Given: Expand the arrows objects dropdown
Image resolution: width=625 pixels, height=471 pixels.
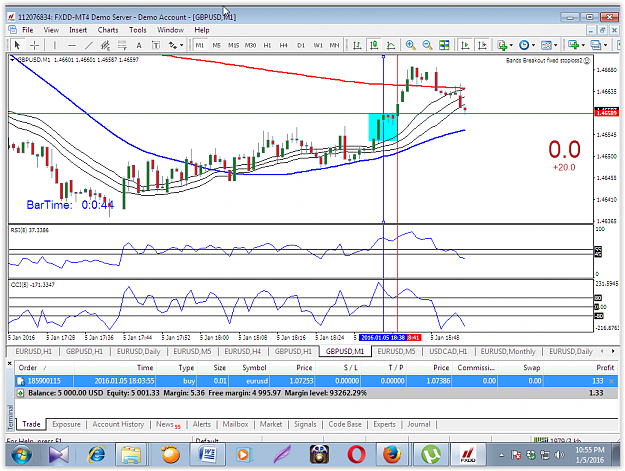Looking at the screenshot, I should click(181, 45).
